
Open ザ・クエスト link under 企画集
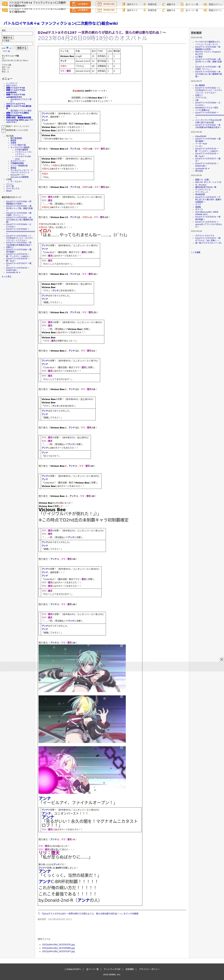point(16,181)
